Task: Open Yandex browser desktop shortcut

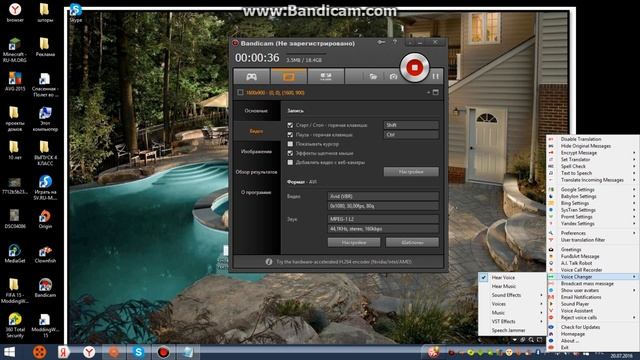Action: pos(15,12)
